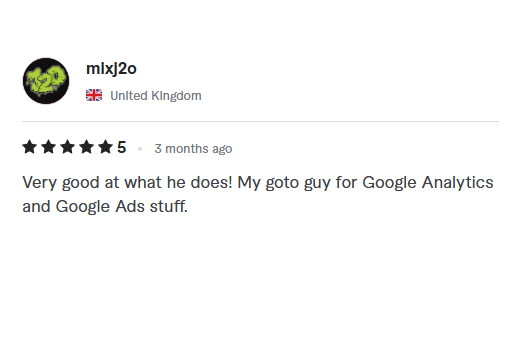This screenshot has height=360, width=510.
Task: Click the fourth rating star
Action: (87, 147)
